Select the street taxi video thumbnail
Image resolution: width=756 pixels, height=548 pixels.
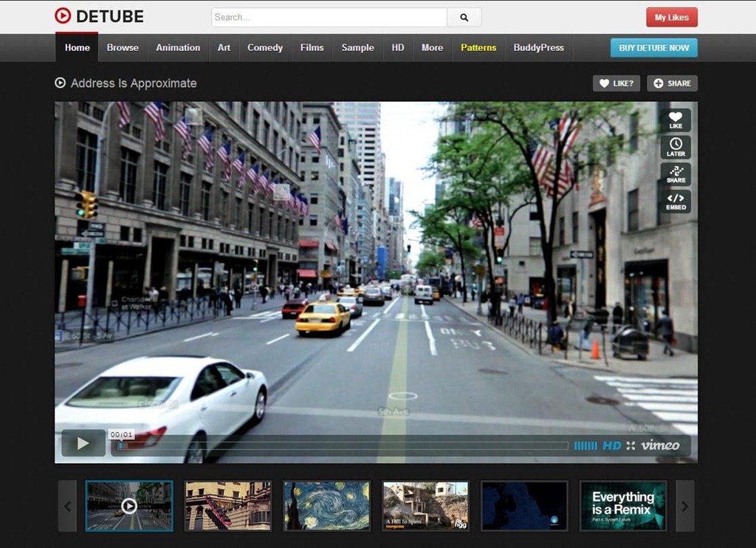click(x=129, y=506)
